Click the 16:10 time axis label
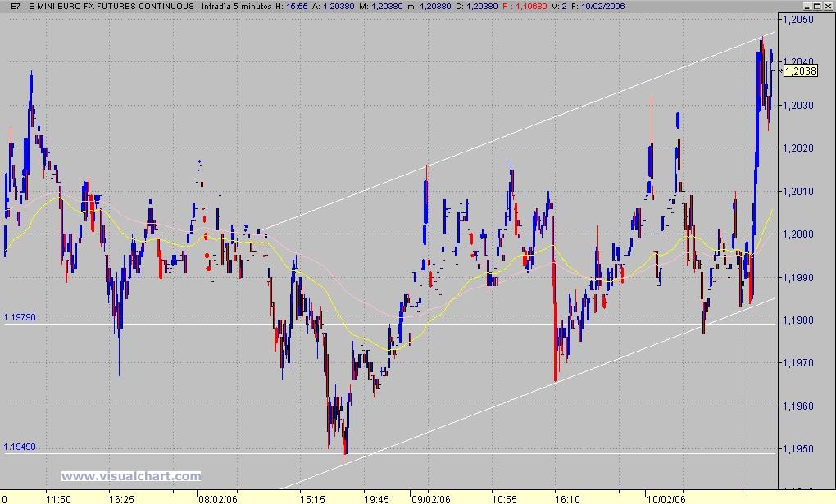Viewport: 836px width, 504px height. click(567, 499)
